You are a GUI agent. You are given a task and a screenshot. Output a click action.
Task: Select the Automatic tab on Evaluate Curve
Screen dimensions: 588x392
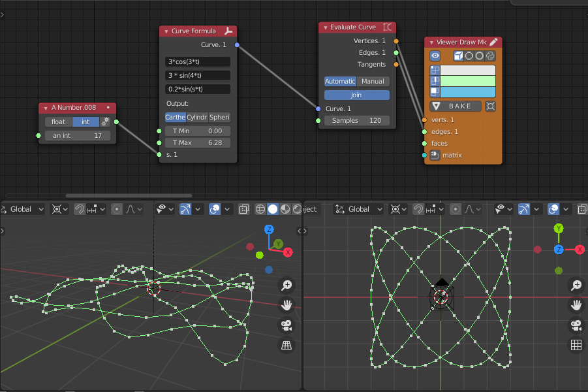pos(339,81)
